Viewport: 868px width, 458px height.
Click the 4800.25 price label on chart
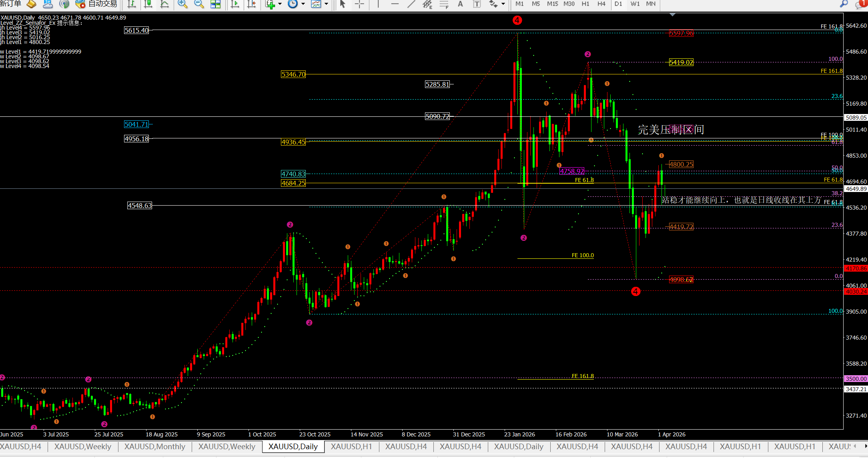point(681,164)
